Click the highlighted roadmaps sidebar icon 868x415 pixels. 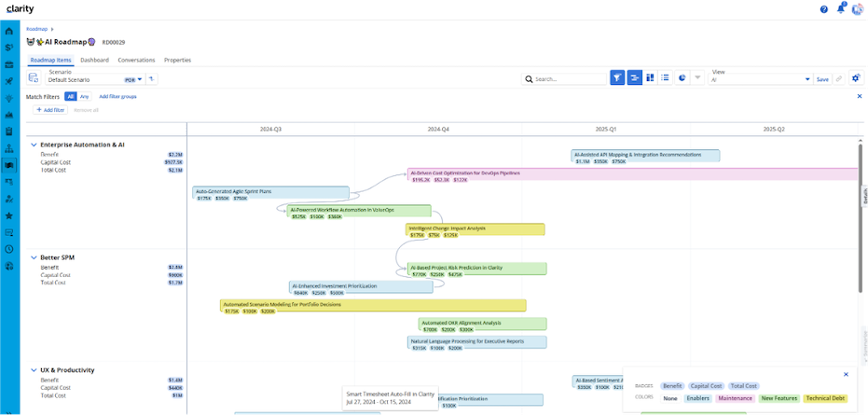[9, 165]
